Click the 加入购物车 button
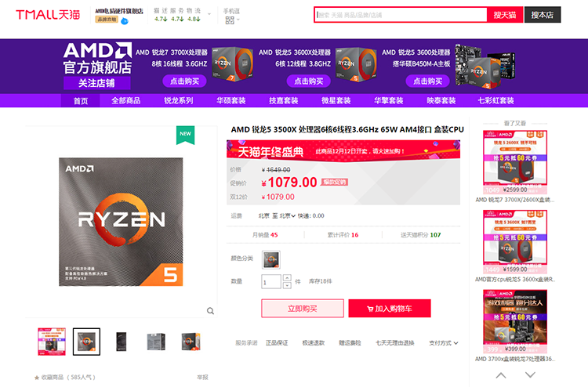 click(x=390, y=309)
